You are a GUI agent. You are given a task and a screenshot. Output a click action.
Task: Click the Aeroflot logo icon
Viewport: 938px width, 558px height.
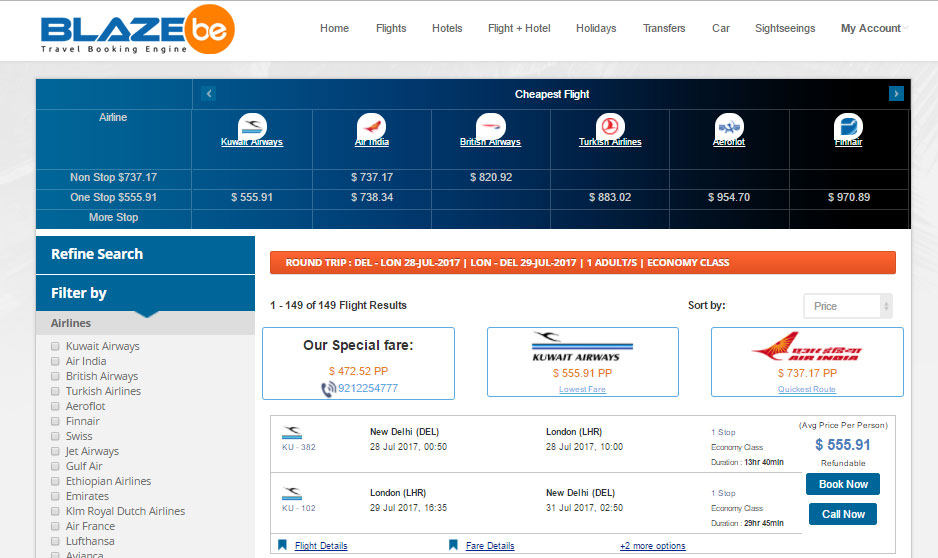click(x=729, y=126)
